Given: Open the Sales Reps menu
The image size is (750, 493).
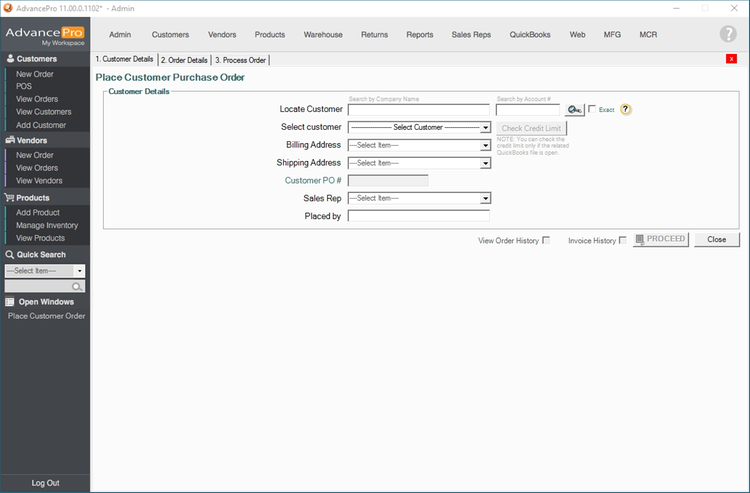Looking at the screenshot, I should click(471, 34).
